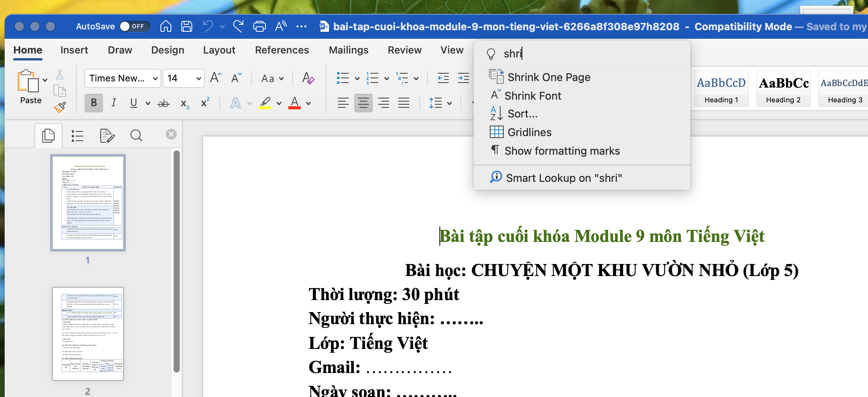Open the thumbnails pane tab icon
The height and width of the screenshot is (397, 868).
48,135
